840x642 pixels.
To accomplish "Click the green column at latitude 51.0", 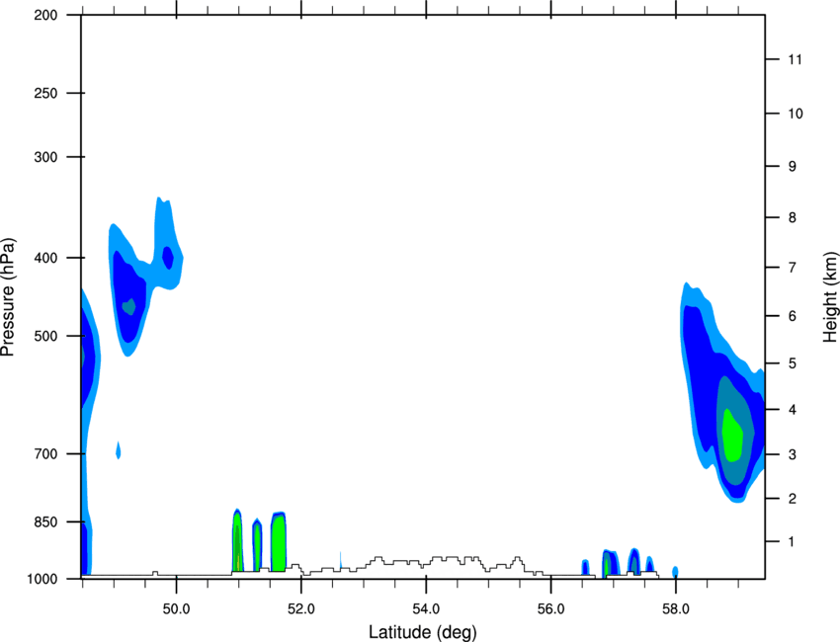I will click(x=237, y=541).
